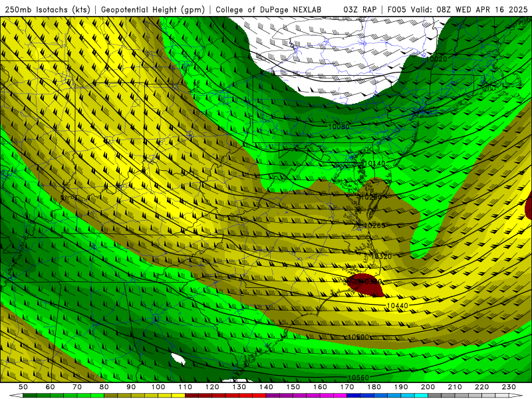Image resolution: width=532 pixels, height=399 pixels.
Task: Select the 80 legend value
Action: (x=104, y=387)
